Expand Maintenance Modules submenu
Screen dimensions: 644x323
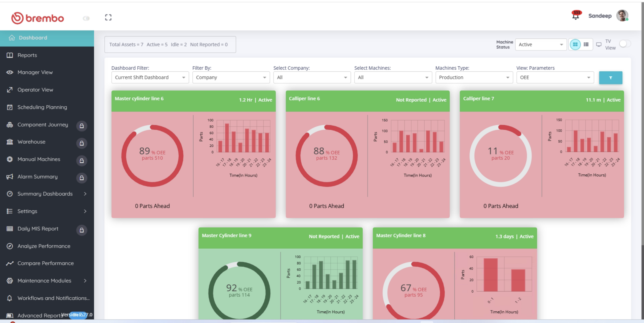click(x=85, y=281)
